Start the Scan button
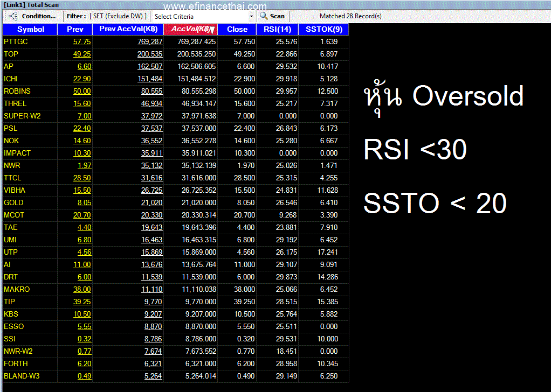 [x=272, y=16]
